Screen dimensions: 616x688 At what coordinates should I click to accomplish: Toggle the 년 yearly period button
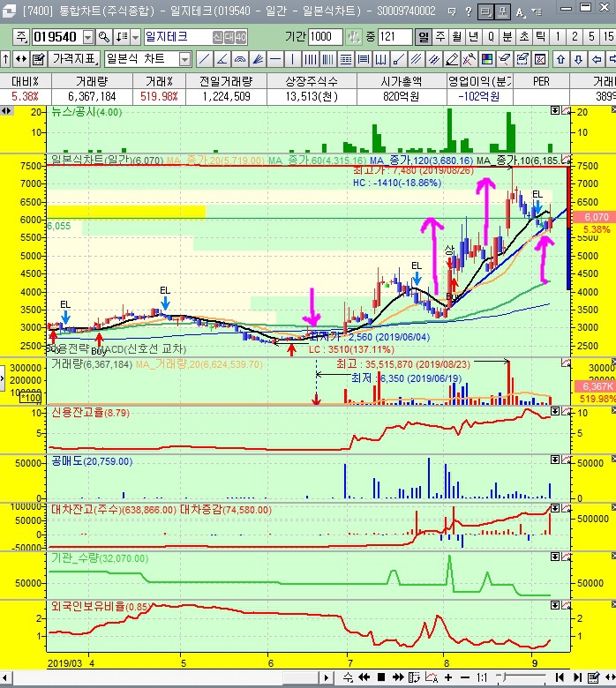473,37
